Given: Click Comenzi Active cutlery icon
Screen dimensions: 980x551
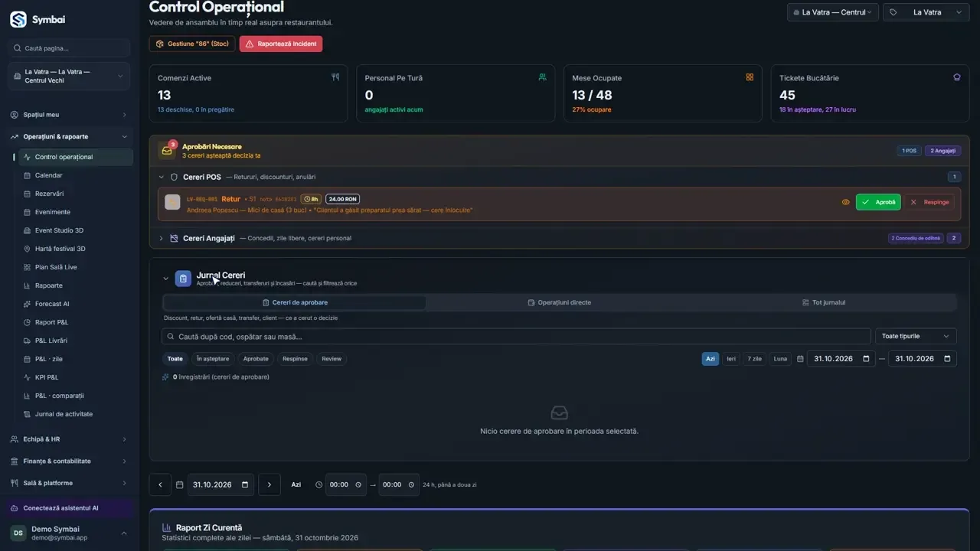Looking at the screenshot, I should pyautogui.click(x=335, y=77).
